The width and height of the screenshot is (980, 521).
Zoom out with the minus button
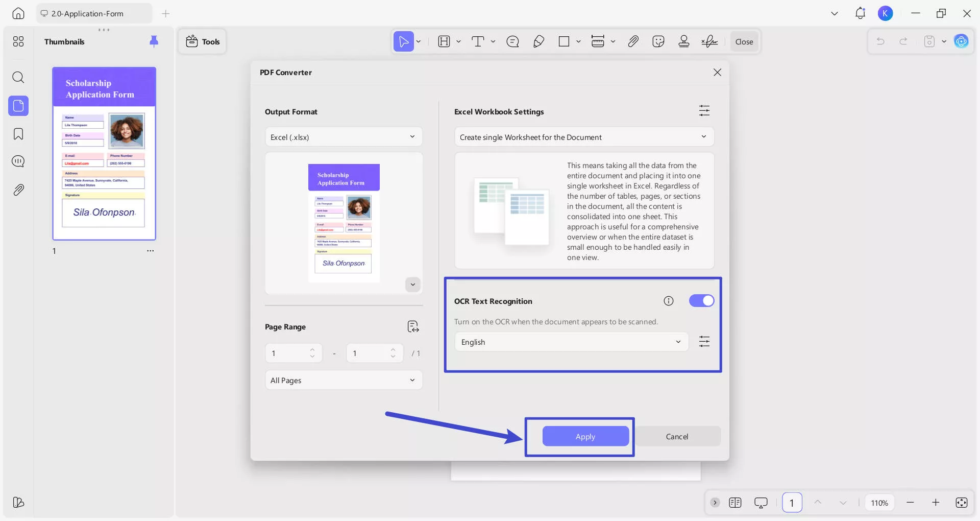(x=910, y=503)
